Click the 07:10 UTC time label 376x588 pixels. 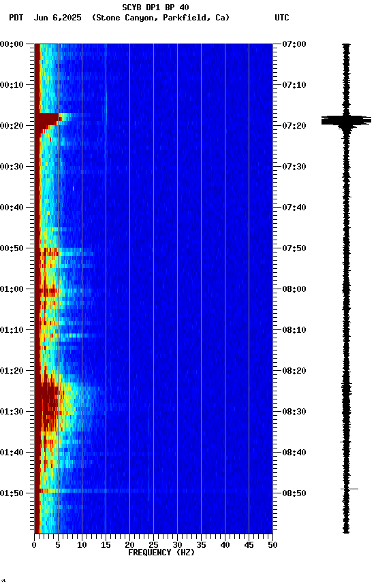point(294,85)
